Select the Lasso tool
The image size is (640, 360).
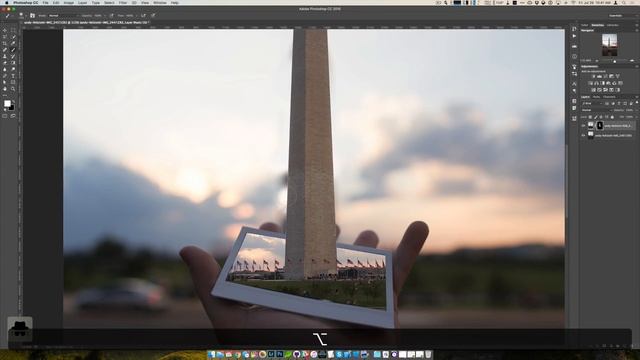coord(5,37)
